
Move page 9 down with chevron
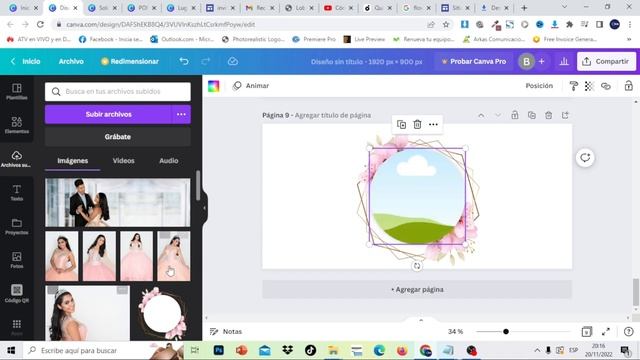[498, 116]
